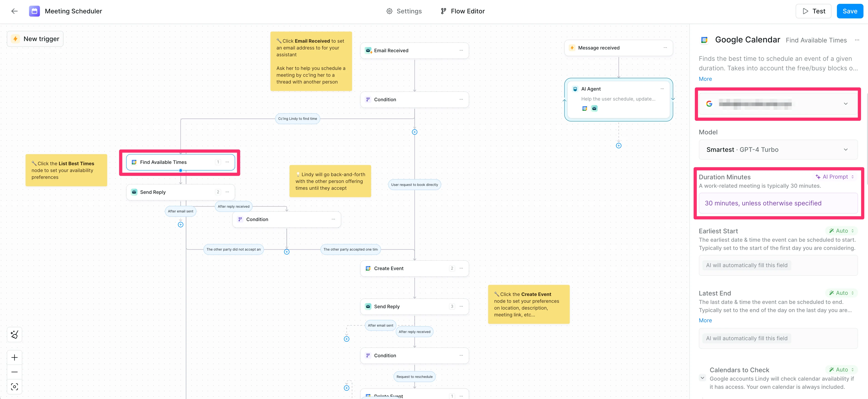This screenshot has width=868, height=399.
Task: Open AI Agent node three-dot menu
Action: coord(662,89)
